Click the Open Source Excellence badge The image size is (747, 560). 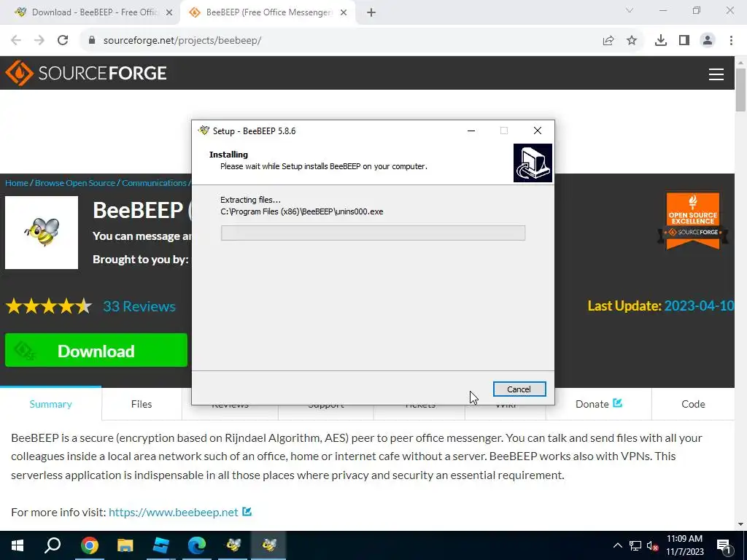tap(693, 221)
